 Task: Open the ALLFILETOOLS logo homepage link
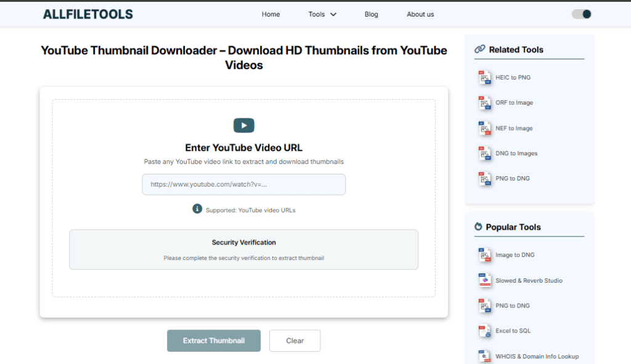coord(88,14)
